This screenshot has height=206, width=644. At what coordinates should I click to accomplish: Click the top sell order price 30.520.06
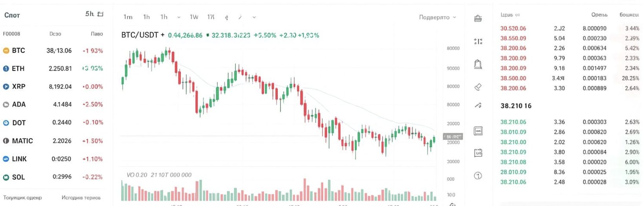click(x=513, y=29)
